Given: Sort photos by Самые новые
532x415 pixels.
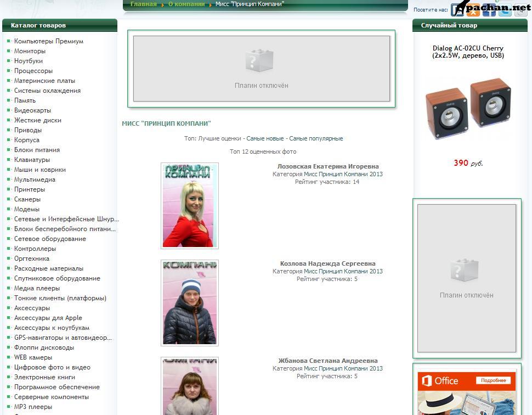Looking at the screenshot, I should 265,138.
